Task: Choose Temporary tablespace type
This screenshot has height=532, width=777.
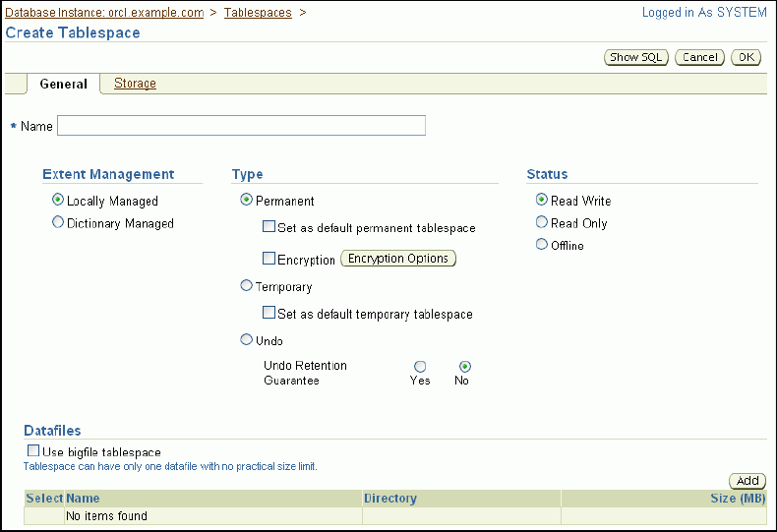Action: (x=246, y=286)
